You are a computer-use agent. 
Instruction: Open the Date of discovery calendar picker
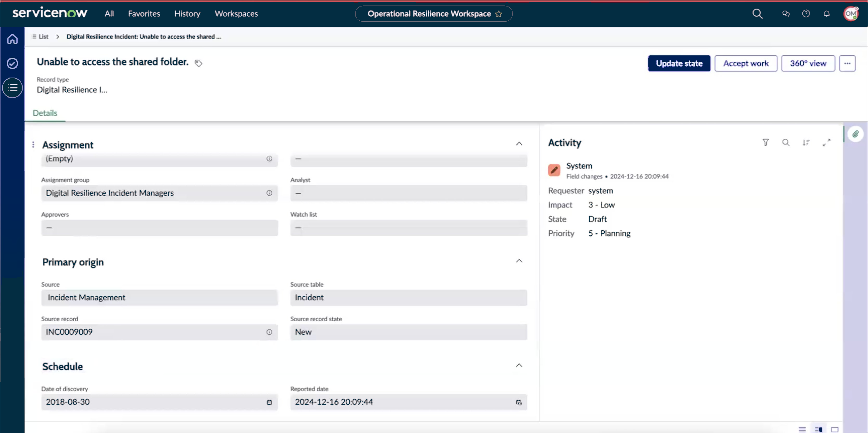[x=269, y=402]
